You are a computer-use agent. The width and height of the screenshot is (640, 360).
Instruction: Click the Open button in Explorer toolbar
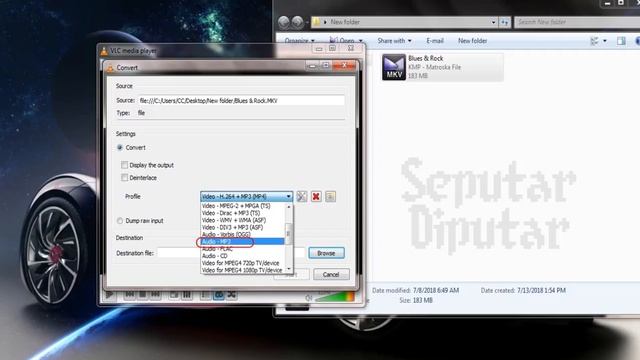[x=342, y=41]
